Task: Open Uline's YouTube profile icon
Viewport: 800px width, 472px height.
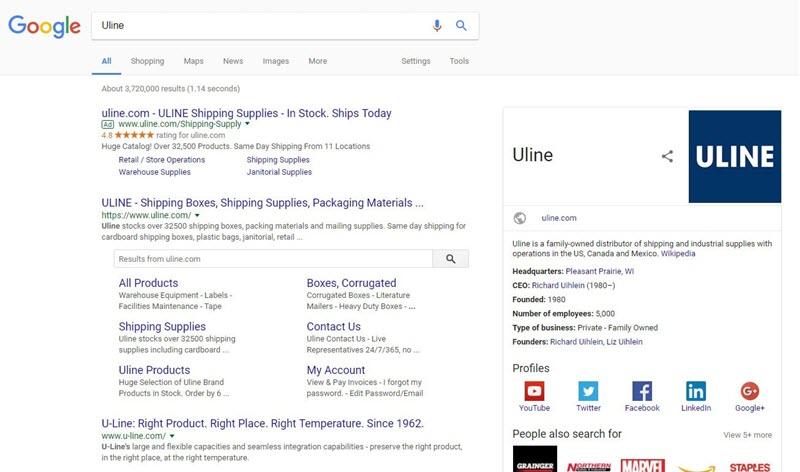Action: (534, 391)
